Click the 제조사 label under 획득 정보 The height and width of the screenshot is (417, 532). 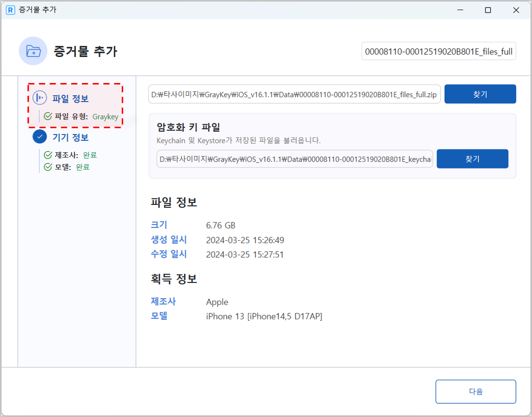click(163, 301)
